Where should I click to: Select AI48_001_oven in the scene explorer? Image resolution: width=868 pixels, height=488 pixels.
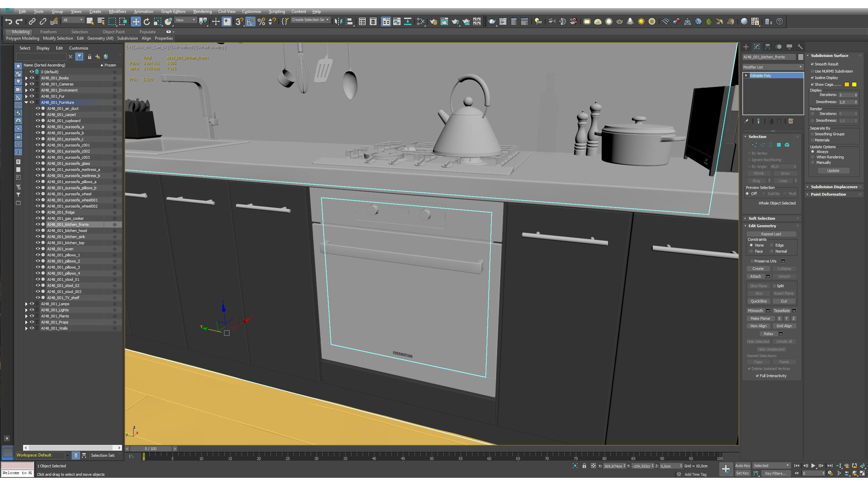(60, 249)
